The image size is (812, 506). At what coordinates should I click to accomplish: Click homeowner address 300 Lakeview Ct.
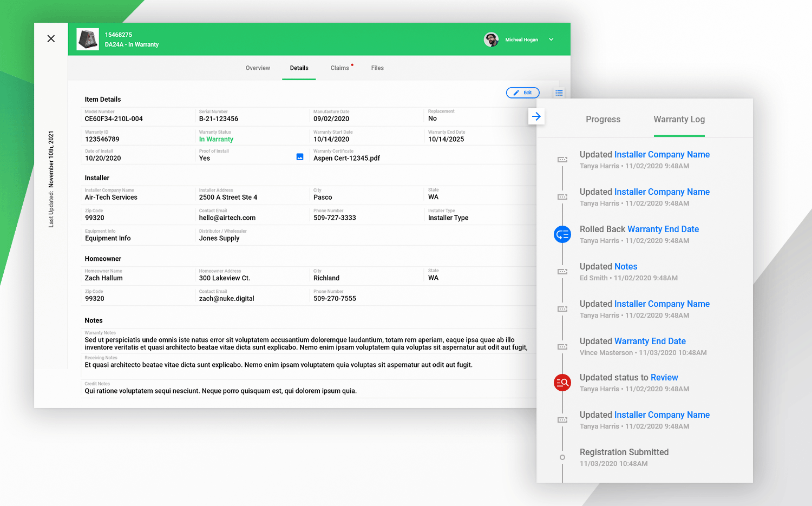tap(225, 278)
